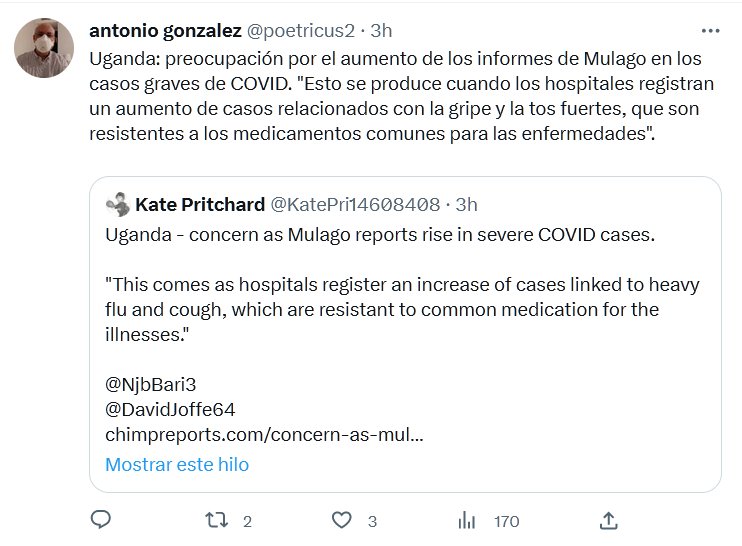Open the chimpreports.com article link
The width and height of the screenshot is (742, 546).
264,435
